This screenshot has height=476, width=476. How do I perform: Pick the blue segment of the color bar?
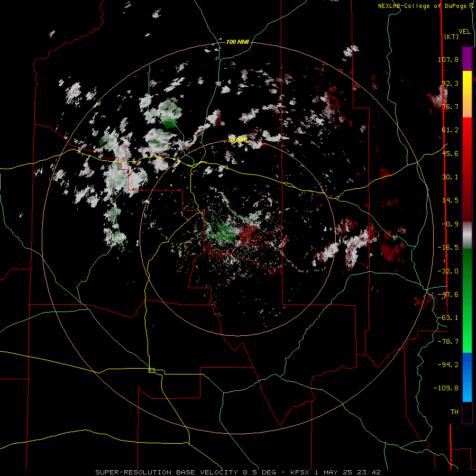(467, 377)
